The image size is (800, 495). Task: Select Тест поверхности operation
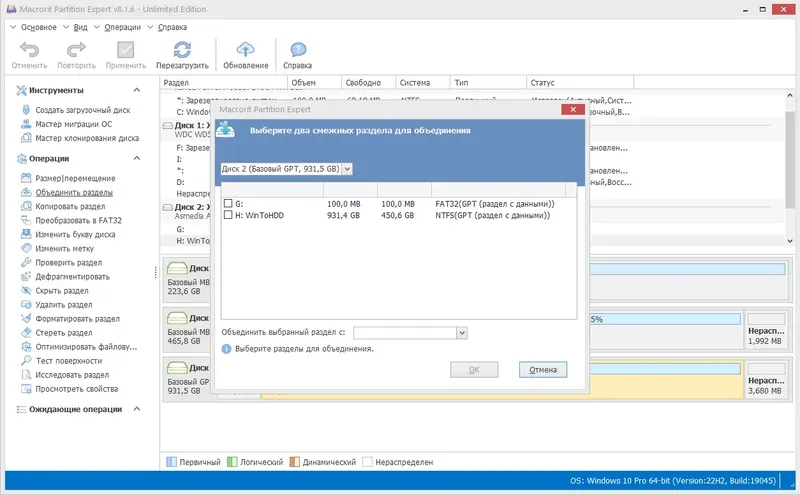pyautogui.click(x=69, y=361)
